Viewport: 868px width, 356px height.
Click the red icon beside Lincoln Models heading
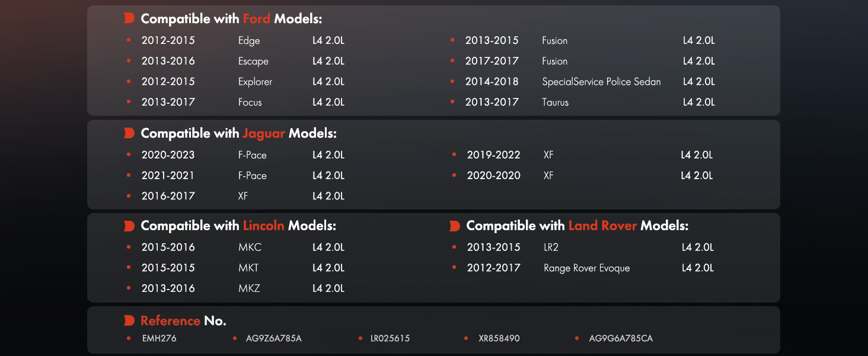(x=129, y=226)
